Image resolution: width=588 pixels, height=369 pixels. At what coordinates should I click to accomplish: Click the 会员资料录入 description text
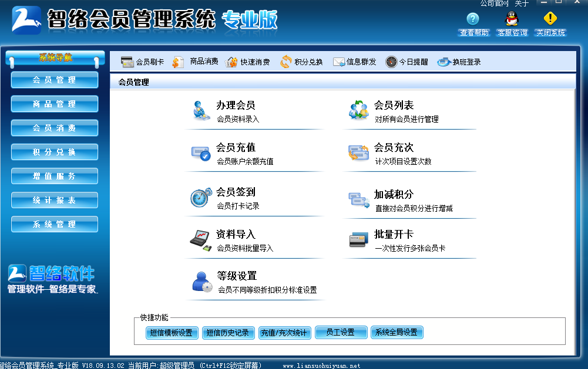click(238, 119)
